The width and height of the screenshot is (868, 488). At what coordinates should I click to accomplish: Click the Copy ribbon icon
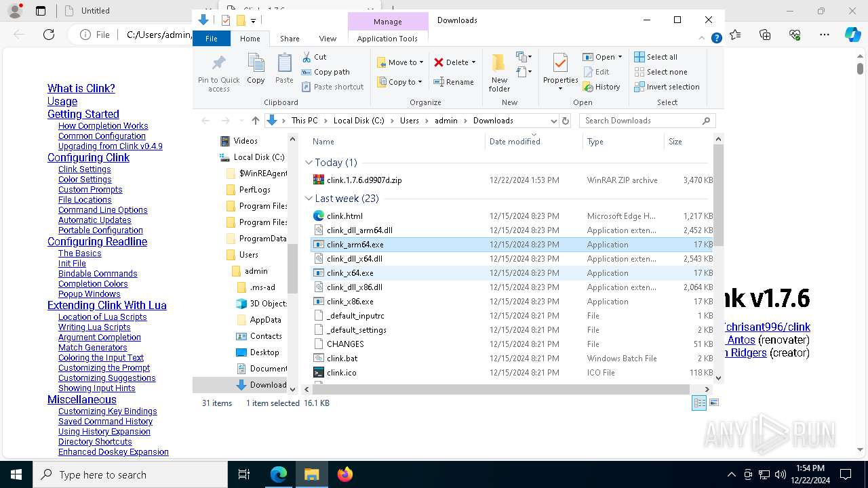[256, 68]
